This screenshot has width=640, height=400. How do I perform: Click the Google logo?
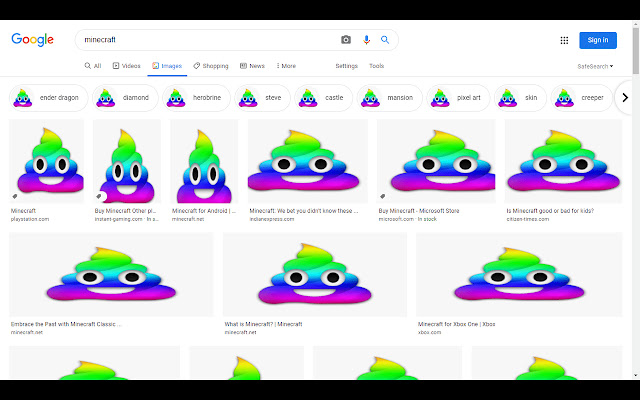(x=33, y=40)
